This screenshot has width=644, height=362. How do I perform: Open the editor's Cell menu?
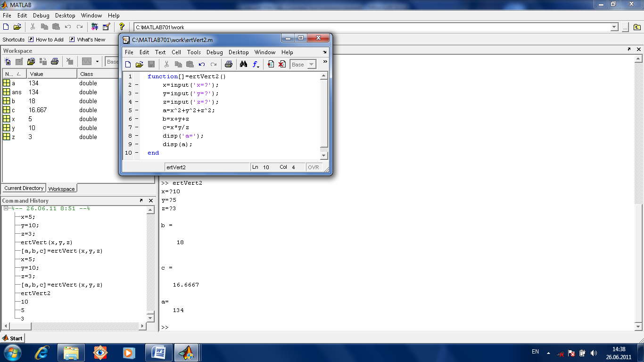tap(176, 52)
